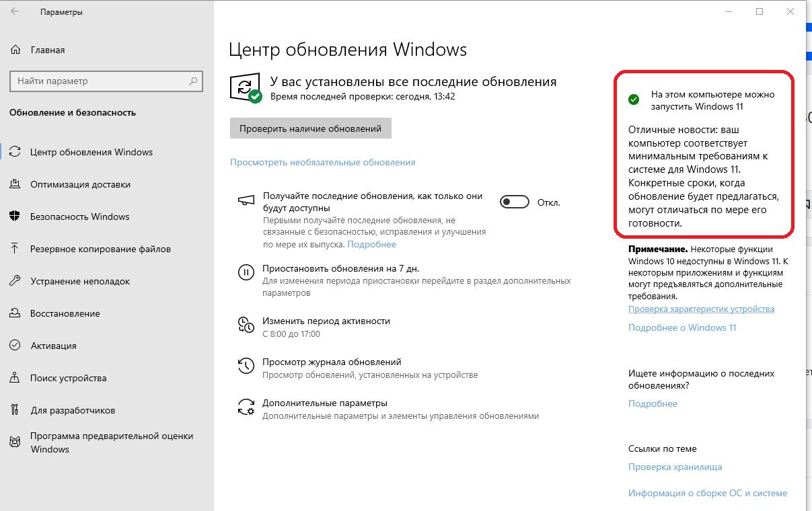
Task: Toggle the 'Получайте последние обновления' switch
Action: [515, 202]
